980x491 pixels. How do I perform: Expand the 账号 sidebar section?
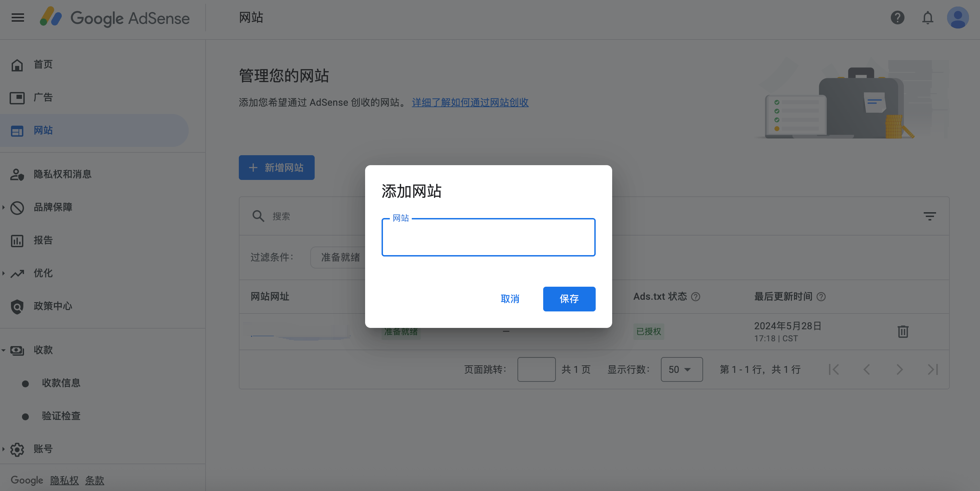(x=3, y=449)
